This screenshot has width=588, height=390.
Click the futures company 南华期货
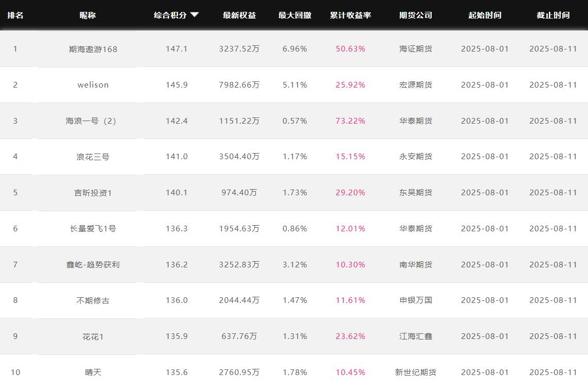point(416,264)
